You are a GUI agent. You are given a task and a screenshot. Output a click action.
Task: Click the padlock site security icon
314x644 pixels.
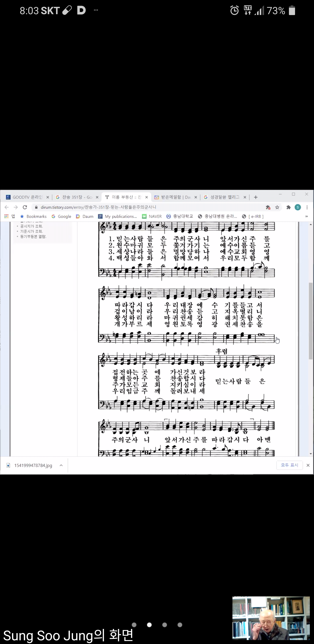click(36, 207)
